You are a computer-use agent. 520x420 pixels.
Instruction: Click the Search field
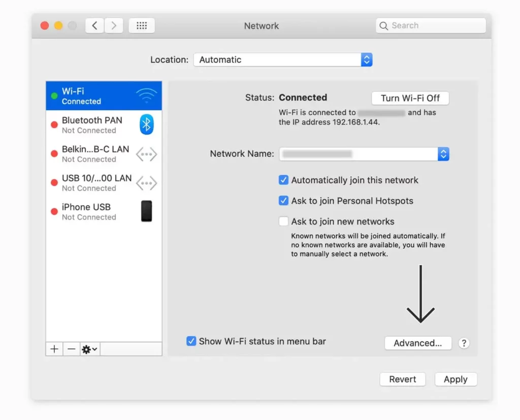point(431,25)
